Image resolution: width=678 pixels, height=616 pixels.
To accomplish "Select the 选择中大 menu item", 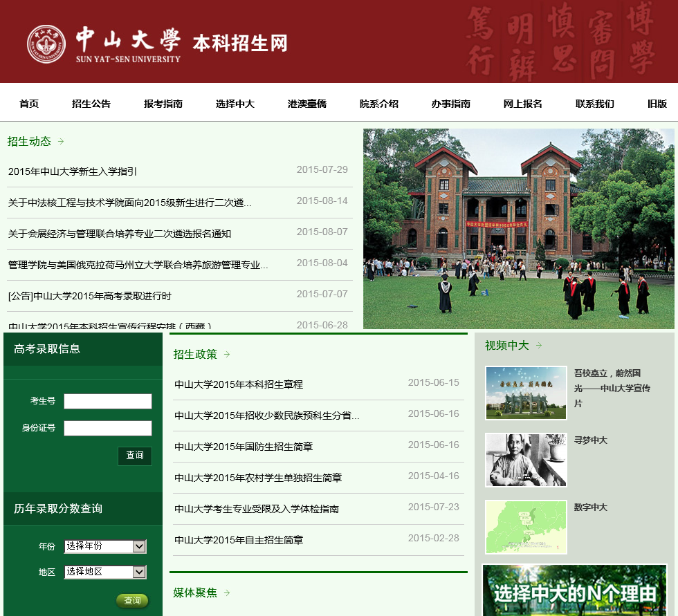I will click(x=235, y=104).
